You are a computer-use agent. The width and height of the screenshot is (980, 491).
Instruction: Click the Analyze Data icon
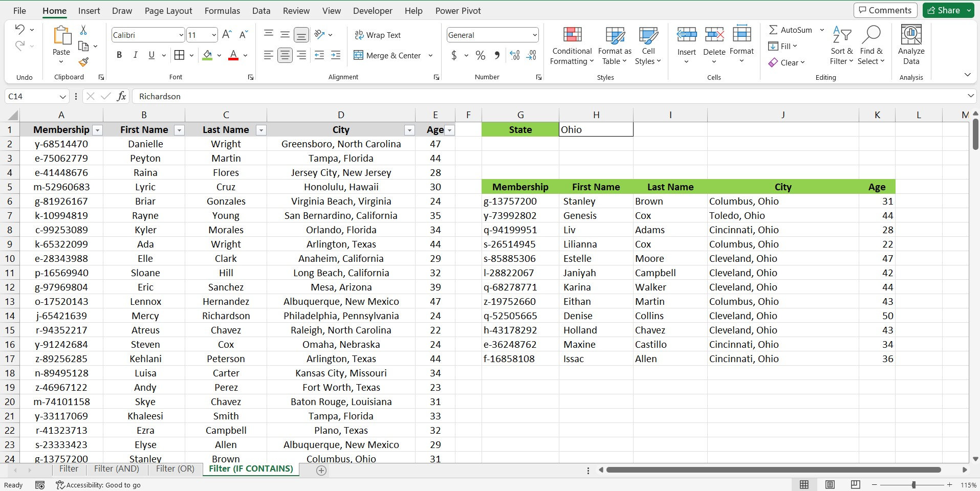(910, 45)
